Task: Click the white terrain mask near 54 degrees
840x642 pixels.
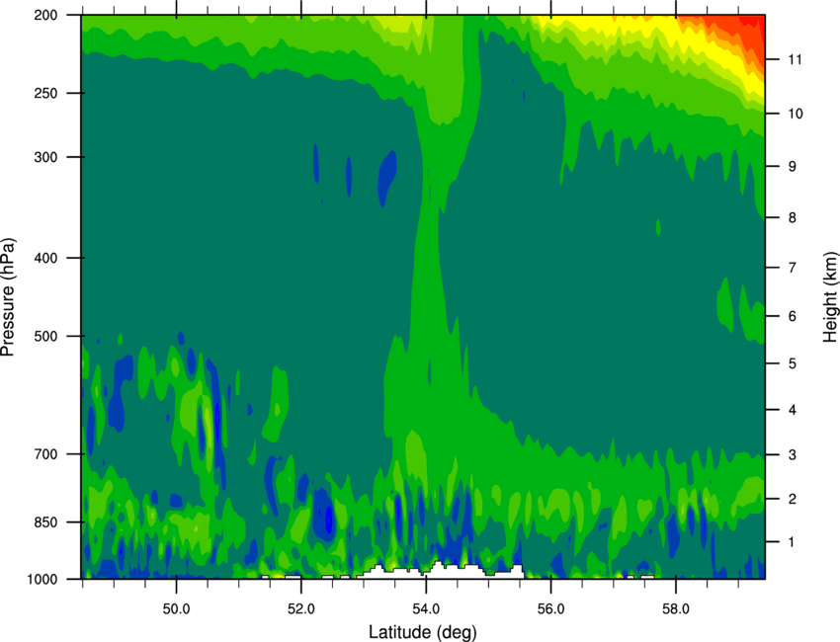Action: pos(440,571)
